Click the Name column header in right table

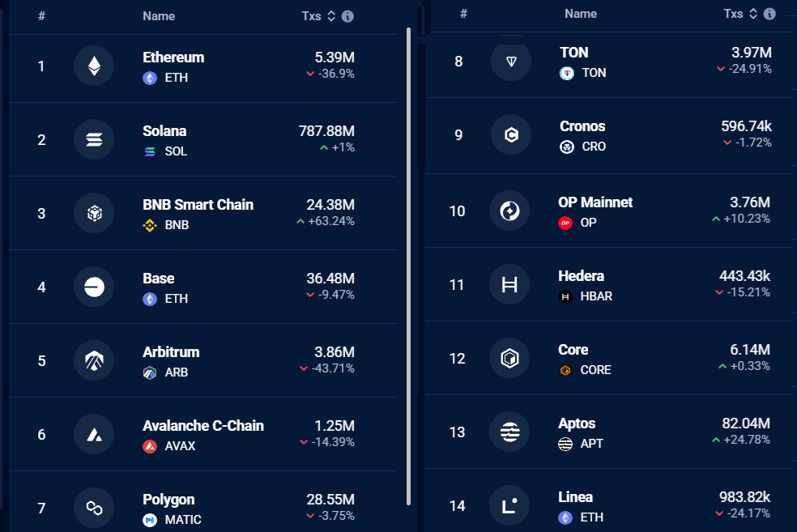tap(581, 14)
